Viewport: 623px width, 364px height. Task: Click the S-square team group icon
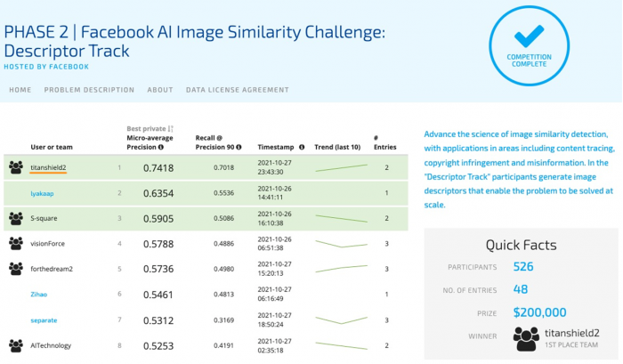click(x=16, y=218)
